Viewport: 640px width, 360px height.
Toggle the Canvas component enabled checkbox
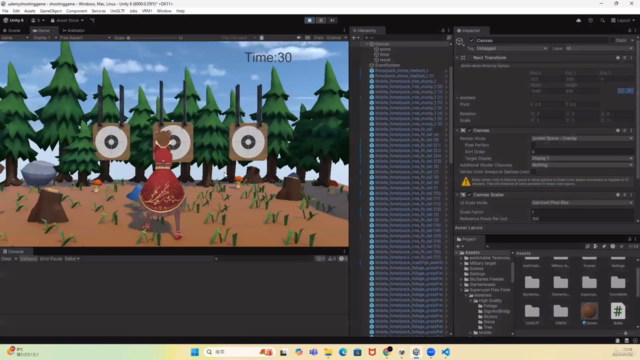pyautogui.click(x=469, y=130)
